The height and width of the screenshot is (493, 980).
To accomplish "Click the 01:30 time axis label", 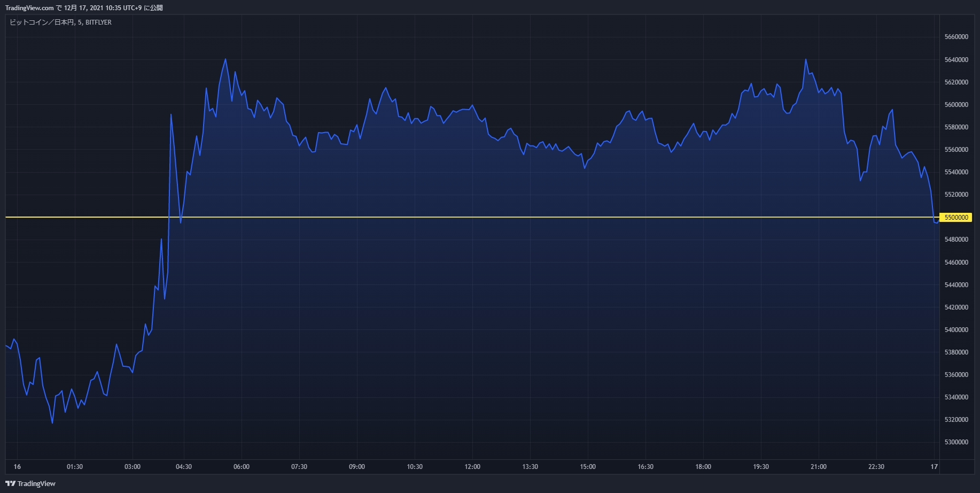I will pos(75,467).
